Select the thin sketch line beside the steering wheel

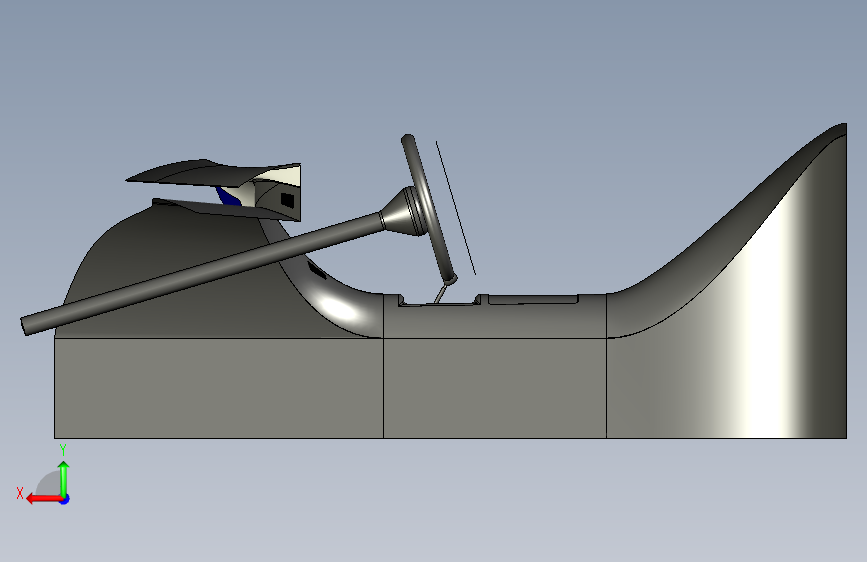click(456, 208)
